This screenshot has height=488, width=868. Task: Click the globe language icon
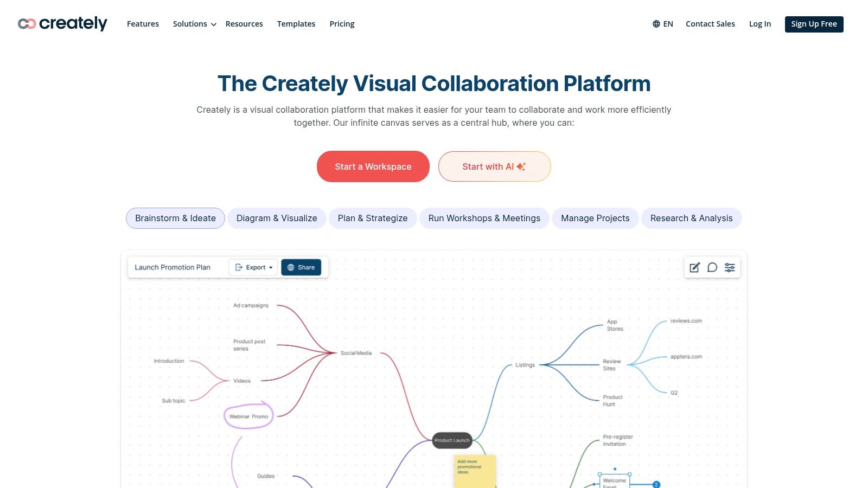[x=656, y=24]
